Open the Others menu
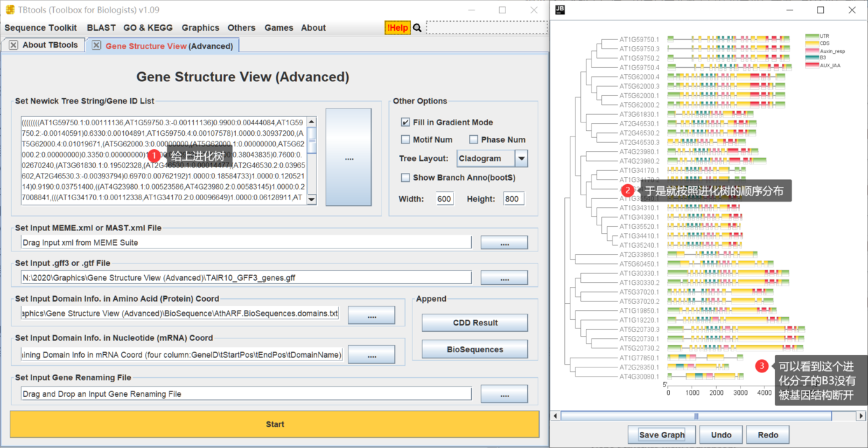This screenshot has height=448, width=868. (x=241, y=28)
